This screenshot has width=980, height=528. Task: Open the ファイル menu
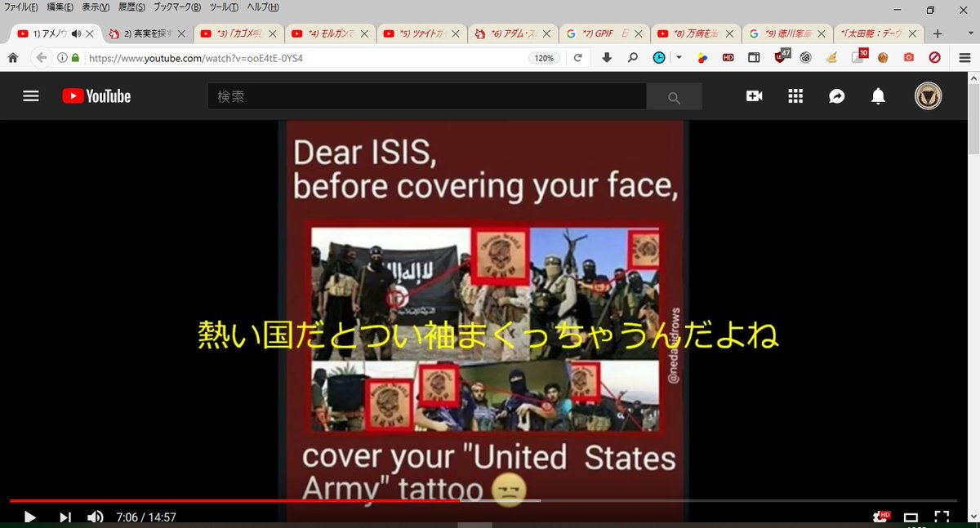click(21, 7)
